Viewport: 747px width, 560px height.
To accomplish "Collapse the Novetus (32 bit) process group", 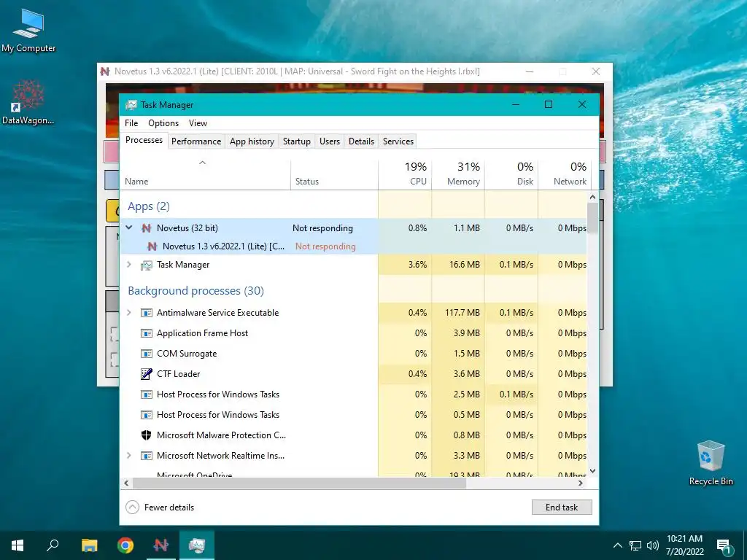I will [129, 227].
